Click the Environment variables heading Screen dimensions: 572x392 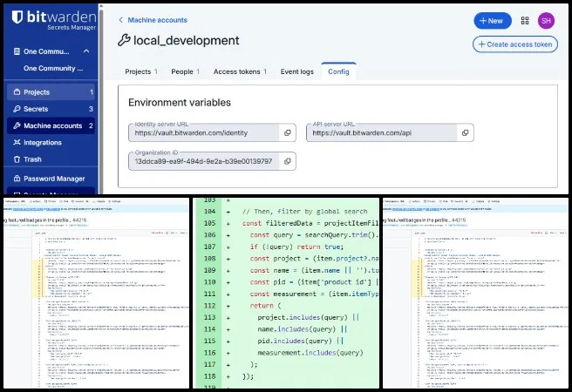[180, 103]
